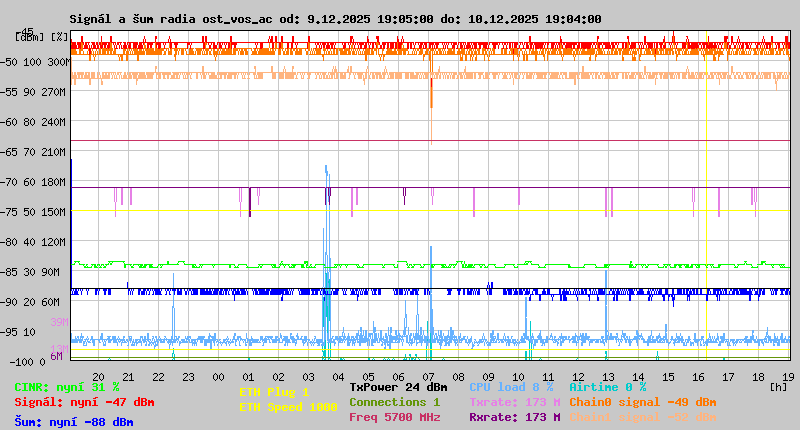Click the '-70' dBm y-axis label
Viewport: 800px width, 430px height.
point(9,182)
